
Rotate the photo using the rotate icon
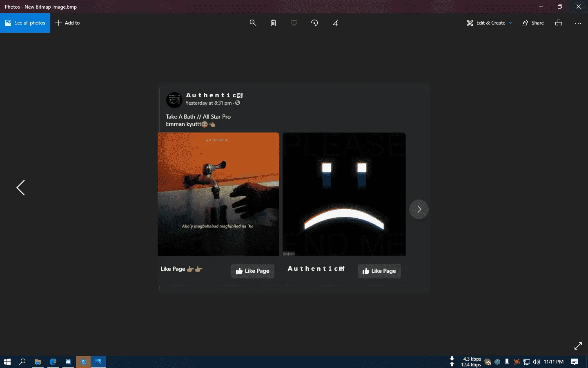point(314,23)
